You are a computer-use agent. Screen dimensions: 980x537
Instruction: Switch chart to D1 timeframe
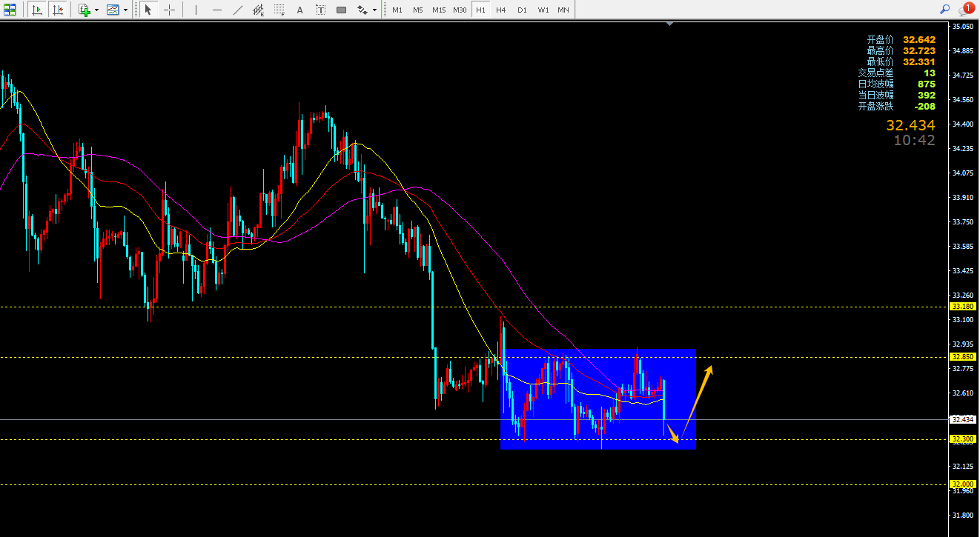pos(522,10)
